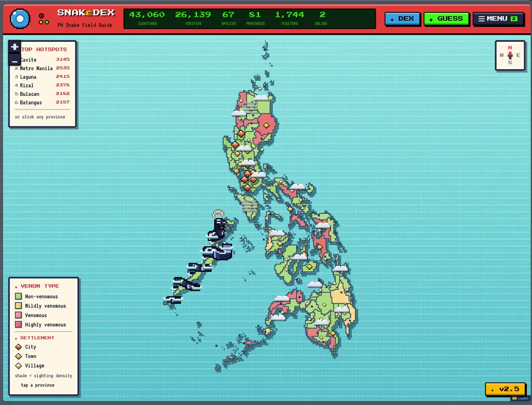Click the v2.5 version badge
This screenshot has height=405, width=532.
[x=505, y=389]
